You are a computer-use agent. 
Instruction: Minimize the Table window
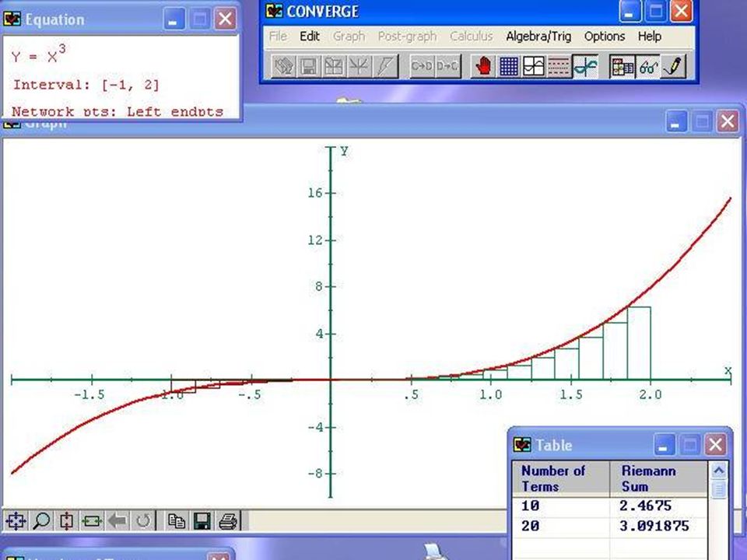pos(664,445)
